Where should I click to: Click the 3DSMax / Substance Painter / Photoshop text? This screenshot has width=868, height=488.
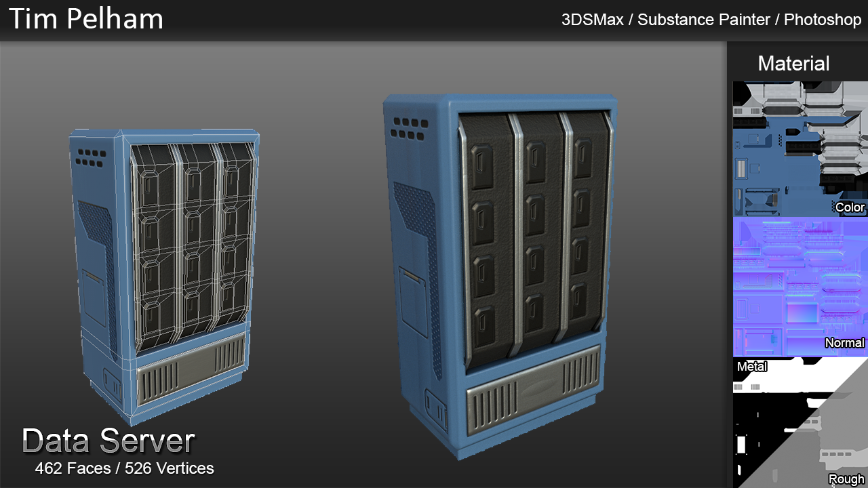(x=711, y=20)
